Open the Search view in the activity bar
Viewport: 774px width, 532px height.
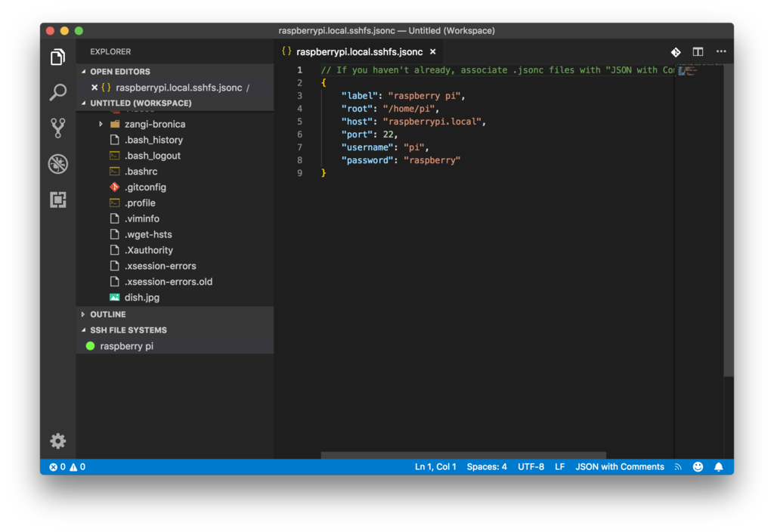click(x=57, y=92)
